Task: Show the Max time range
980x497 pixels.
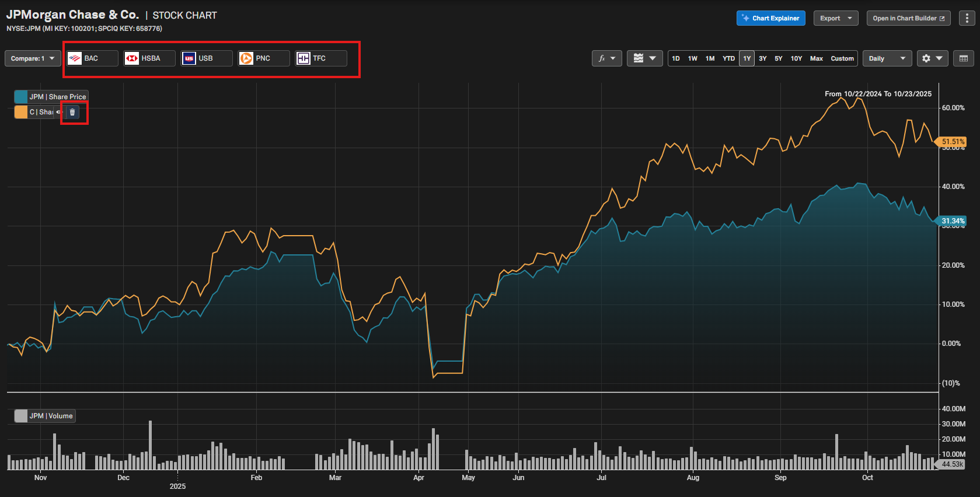Action: tap(817, 58)
